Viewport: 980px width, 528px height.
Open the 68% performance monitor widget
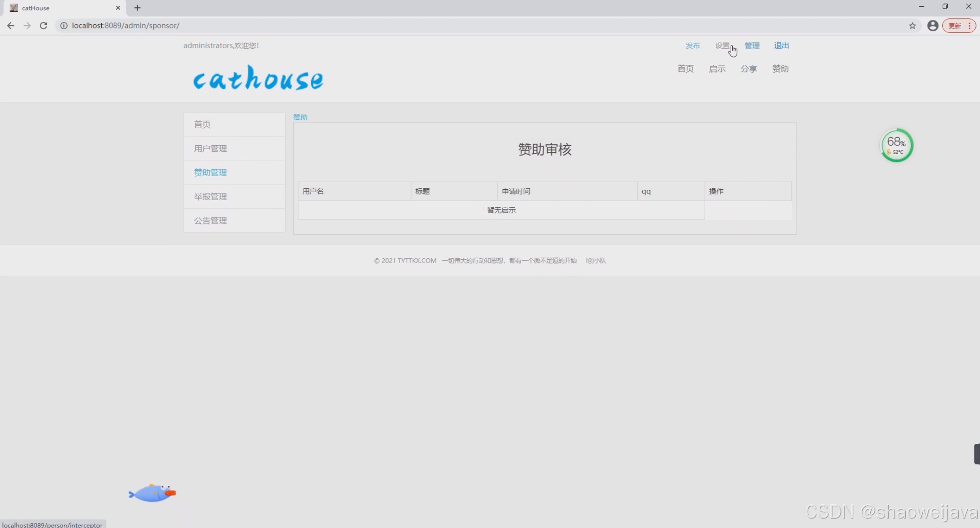(896, 145)
